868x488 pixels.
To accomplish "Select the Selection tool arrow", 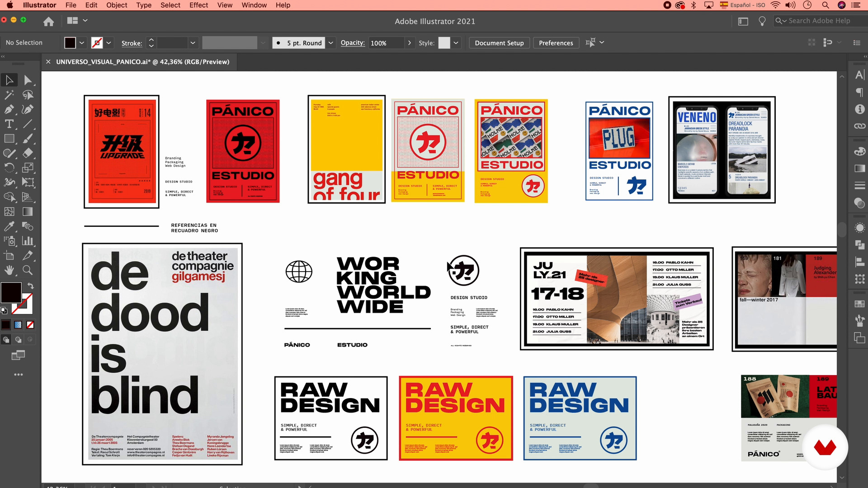I will [x=9, y=80].
